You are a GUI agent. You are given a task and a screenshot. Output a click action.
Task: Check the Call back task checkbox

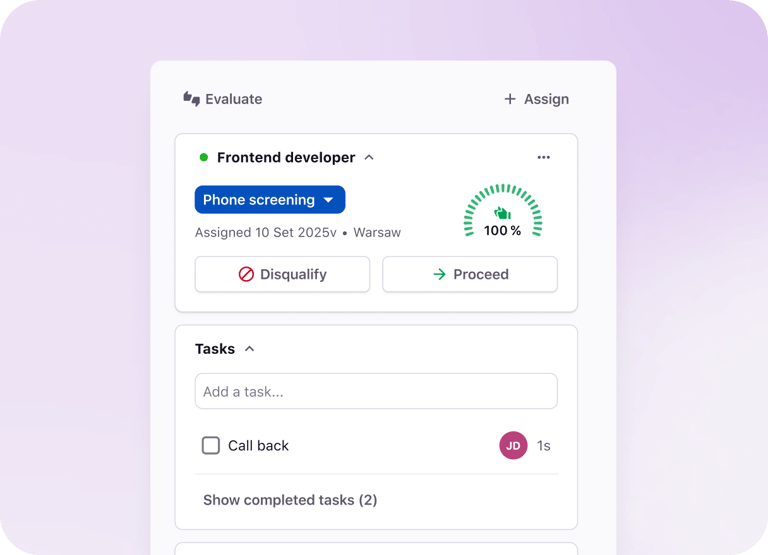211,446
